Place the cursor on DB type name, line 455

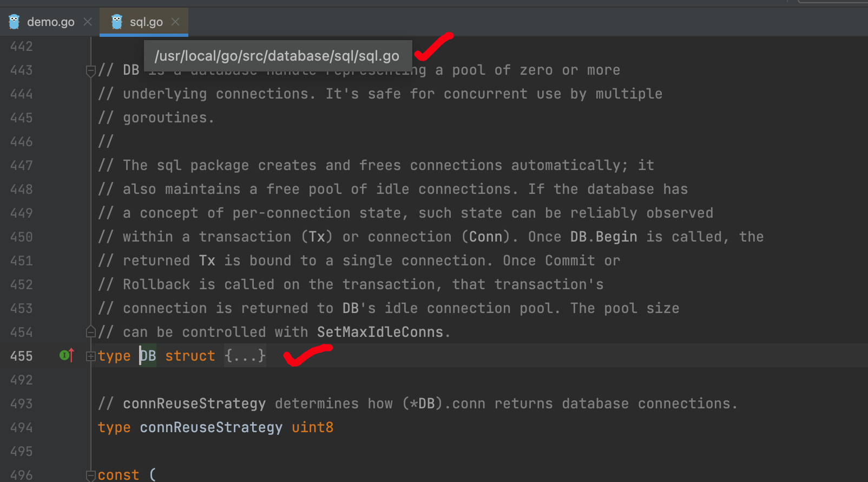(x=148, y=356)
